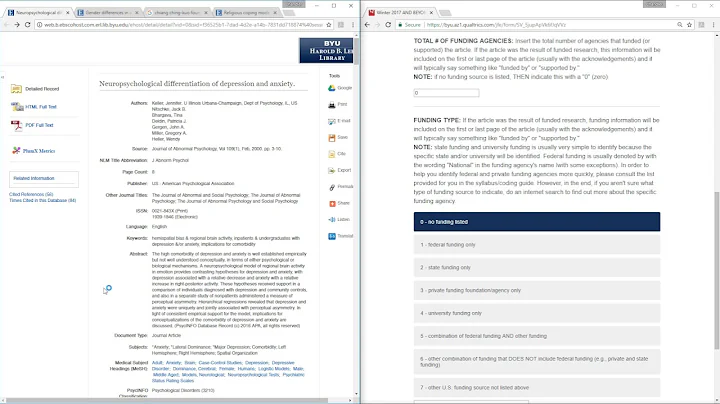Click zoom magnifier icon in Qualtrics address bar
Viewport: 720px width, 404px height.
(x=680, y=25)
